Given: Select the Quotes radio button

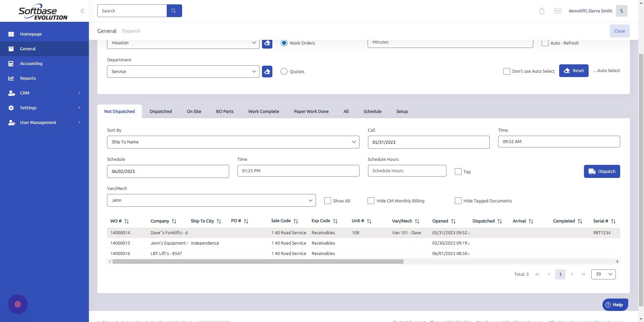Looking at the screenshot, I should [x=284, y=71].
